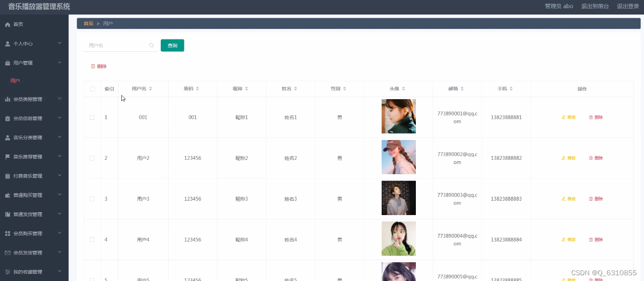Tick the select-all checkbox in the table header
Image resolution: width=644 pixels, height=281 pixels.
(x=92, y=89)
